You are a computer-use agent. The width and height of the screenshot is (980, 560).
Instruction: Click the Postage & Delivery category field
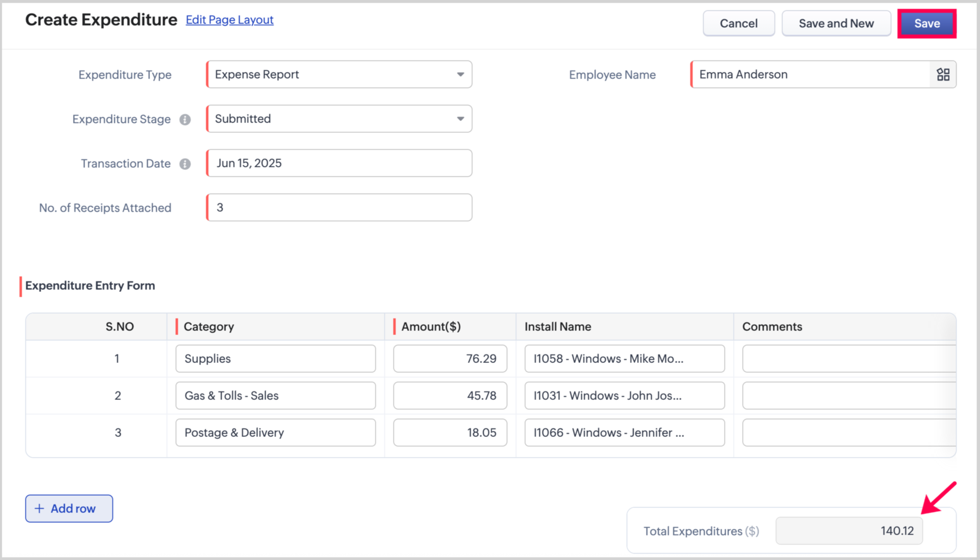[275, 433]
